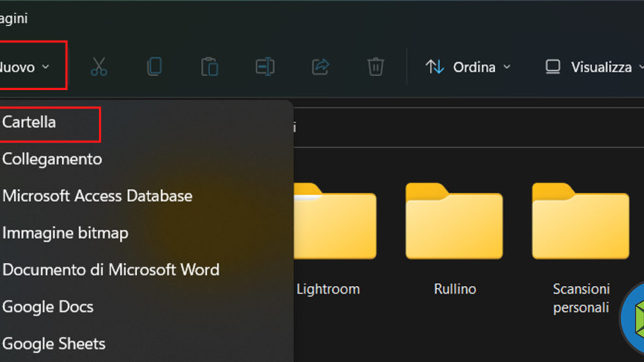This screenshot has width=644, height=362.
Task: Select Immagine bitmap menu entry
Action: pyautogui.click(x=65, y=233)
